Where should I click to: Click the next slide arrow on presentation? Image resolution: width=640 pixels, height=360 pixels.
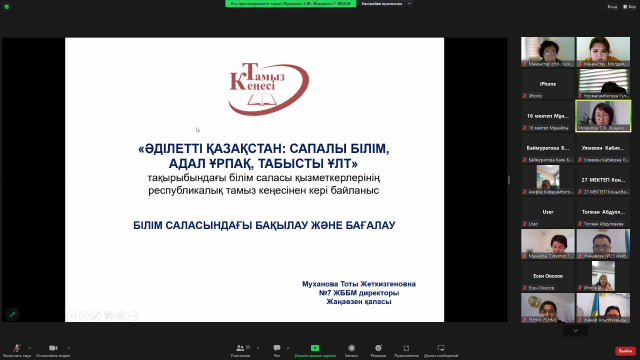tap(84, 316)
